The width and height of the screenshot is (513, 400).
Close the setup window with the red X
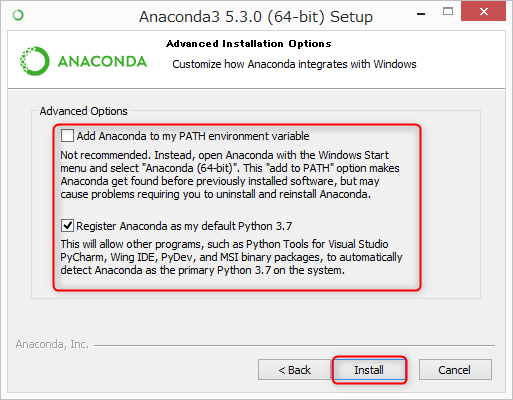483,11
